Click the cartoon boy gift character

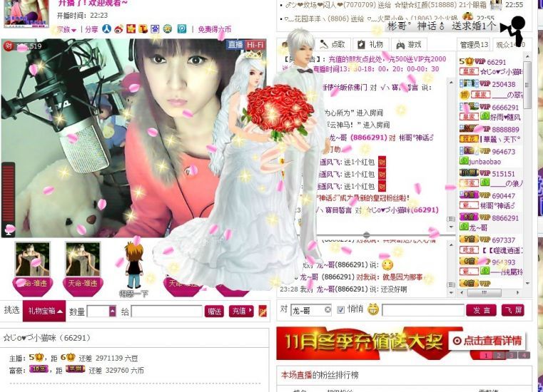(x=133, y=267)
